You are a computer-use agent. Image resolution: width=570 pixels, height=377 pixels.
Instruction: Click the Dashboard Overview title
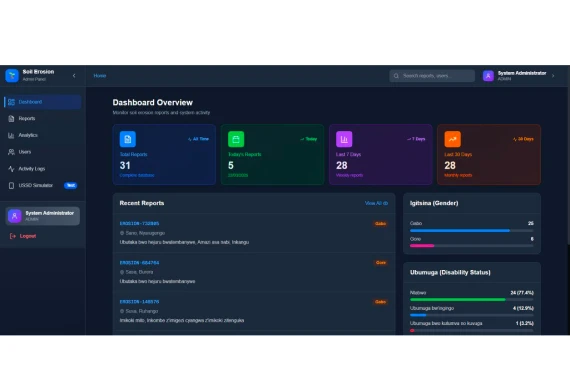click(x=153, y=103)
